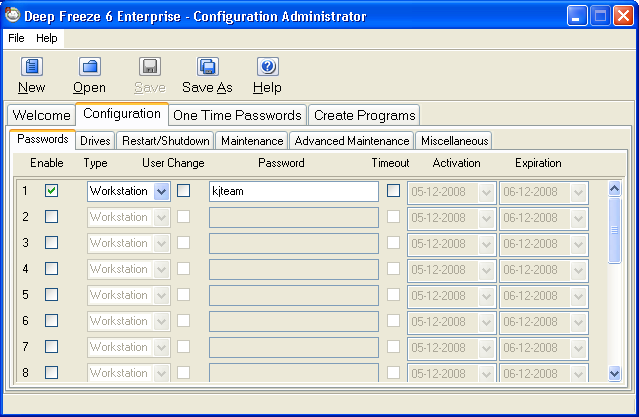Open the Activation date dropdown in row 1
Screen dimensions: 639x417
pos(487,192)
